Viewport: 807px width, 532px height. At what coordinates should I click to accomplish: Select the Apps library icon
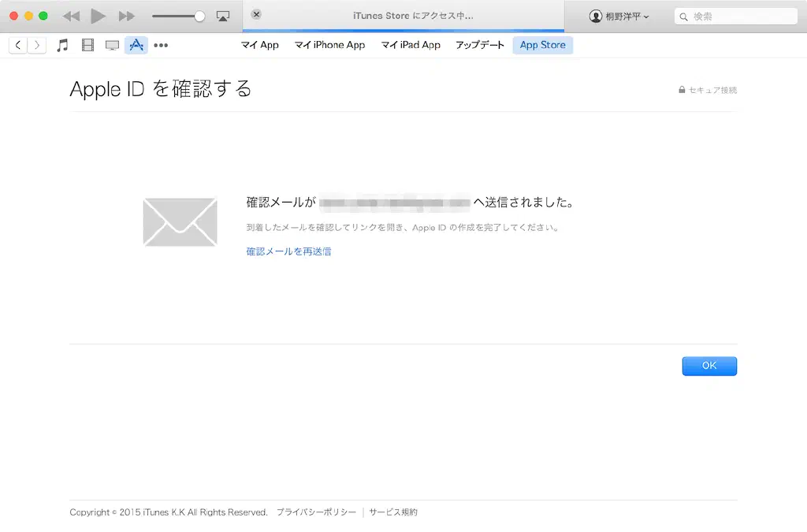[136, 45]
